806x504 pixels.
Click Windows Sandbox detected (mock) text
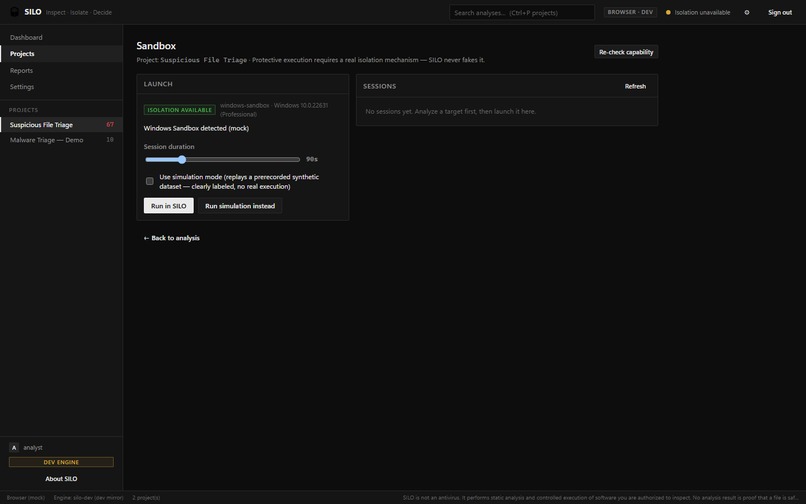[196, 128]
